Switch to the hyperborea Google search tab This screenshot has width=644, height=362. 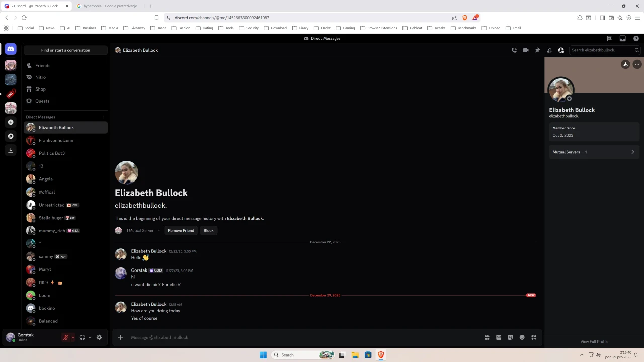pyautogui.click(x=108, y=6)
